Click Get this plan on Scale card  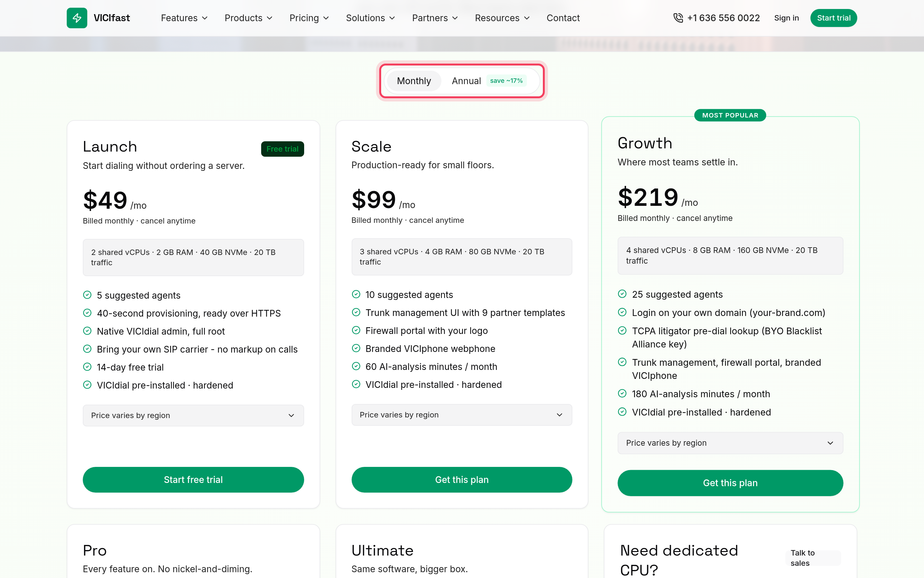point(462,479)
